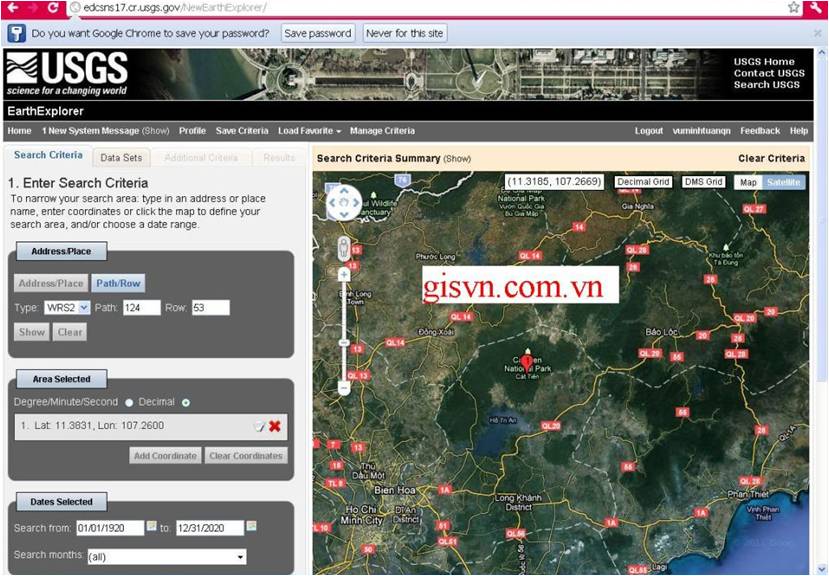The width and height of the screenshot is (829, 576).
Task: Click the browser forward arrow
Action: (33, 7)
